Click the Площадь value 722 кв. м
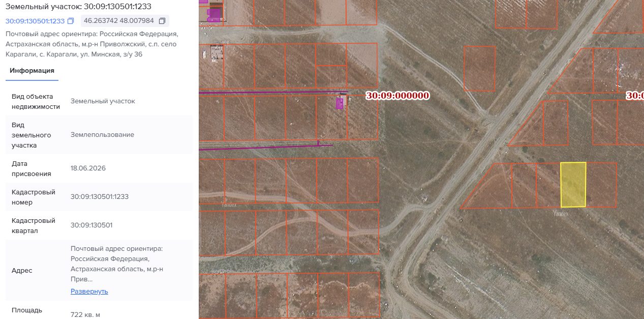 pos(85,315)
